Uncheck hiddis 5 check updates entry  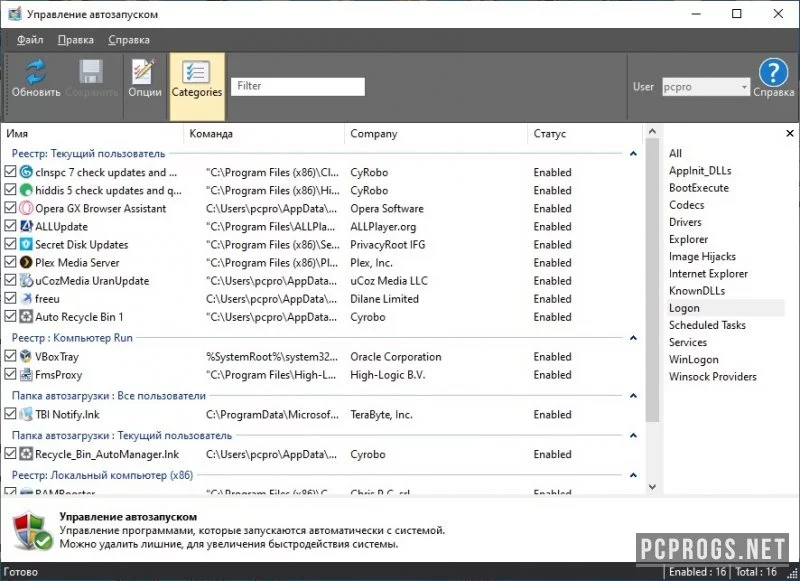10,190
